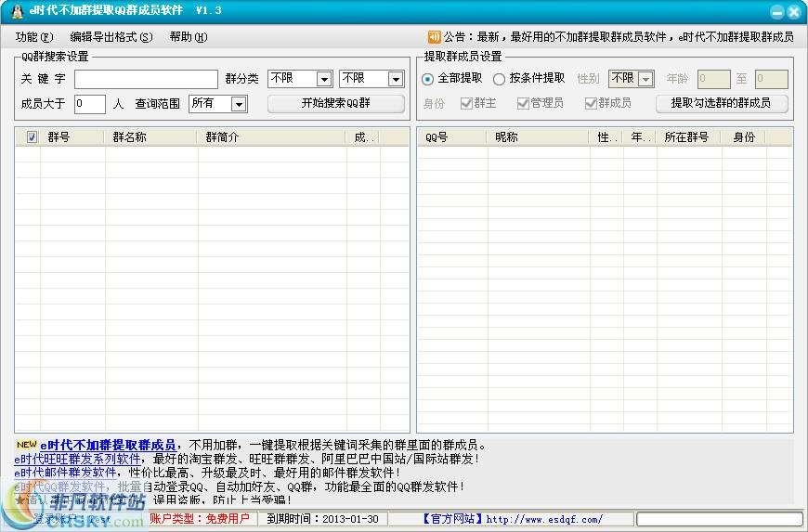Minimize the window

click(777, 12)
